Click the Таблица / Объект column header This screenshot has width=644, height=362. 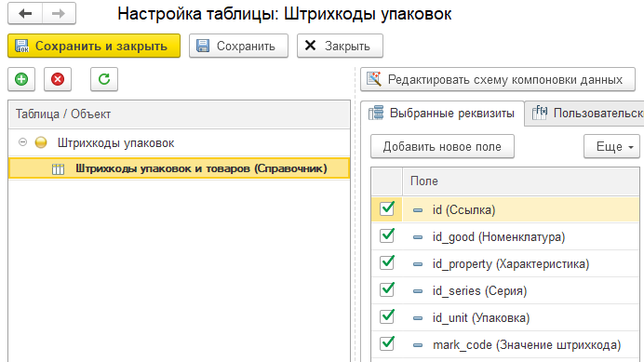pos(179,114)
